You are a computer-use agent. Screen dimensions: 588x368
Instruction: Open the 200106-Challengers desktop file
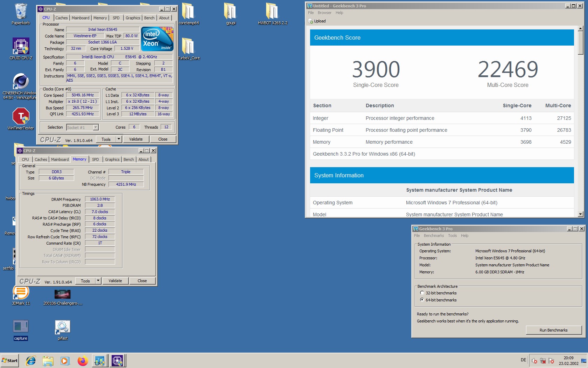pos(63,297)
